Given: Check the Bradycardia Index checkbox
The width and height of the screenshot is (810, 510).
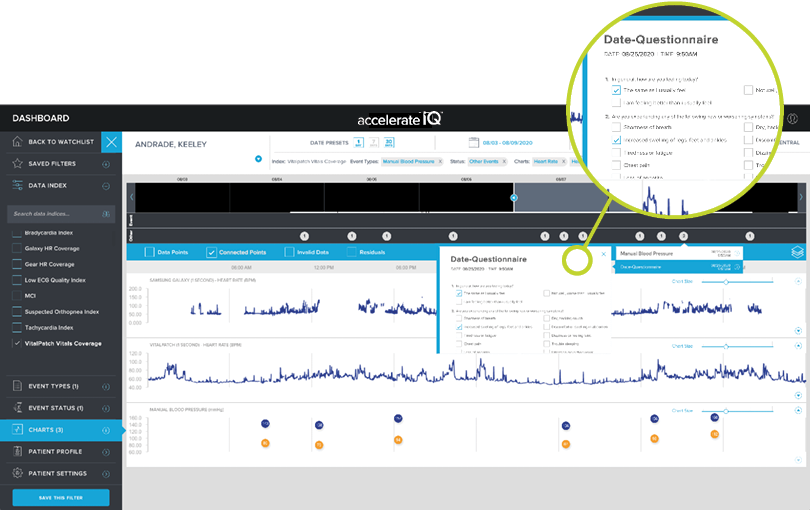Looking at the screenshot, I should click(x=17, y=233).
